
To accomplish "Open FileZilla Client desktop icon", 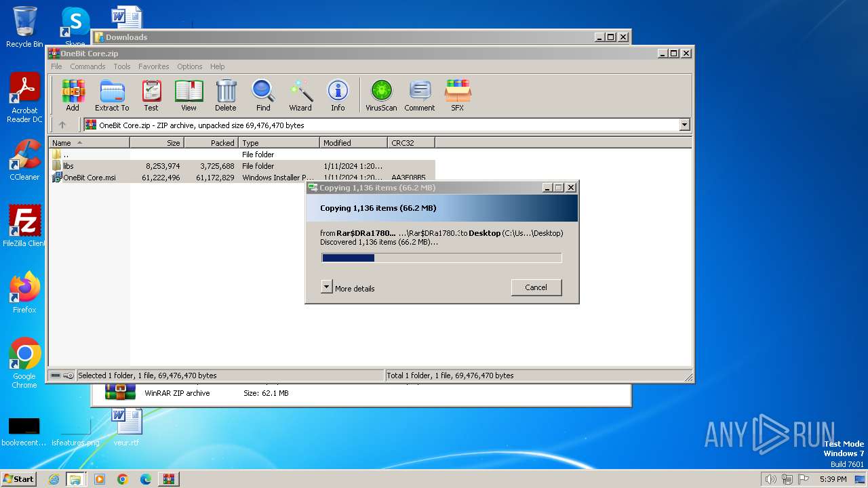I will [x=24, y=226].
